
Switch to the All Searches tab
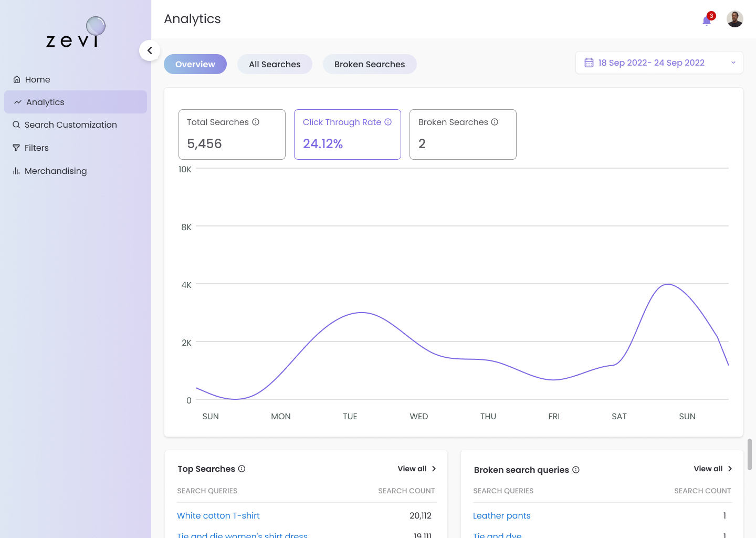pyautogui.click(x=275, y=64)
